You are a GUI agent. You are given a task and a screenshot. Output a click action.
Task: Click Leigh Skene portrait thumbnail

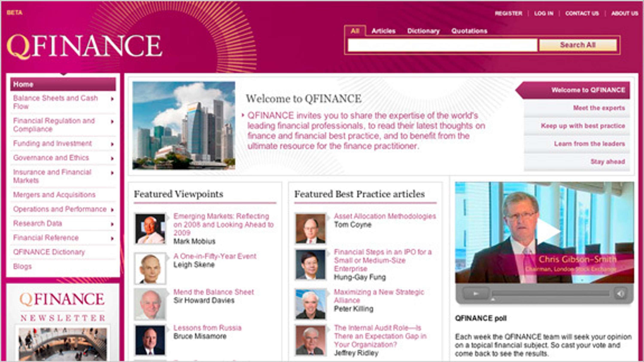click(x=150, y=268)
